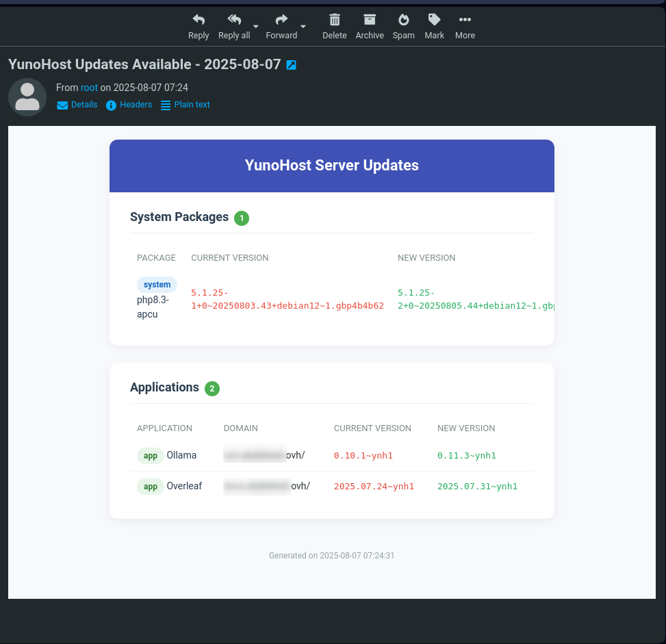Expand the Reply all dropdown arrow
The width and height of the screenshot is (666, 644).
pyautogui.click(x=256, y=27)
